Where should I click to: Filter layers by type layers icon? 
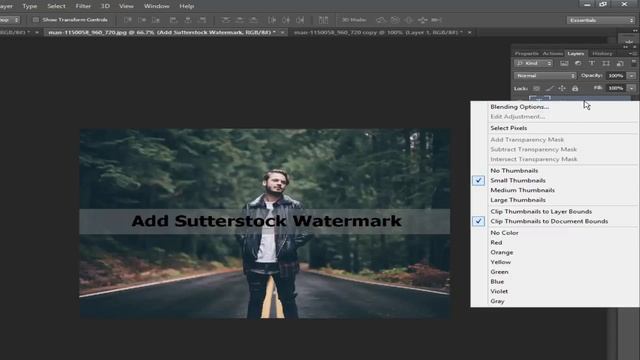(x=592, y=63)
